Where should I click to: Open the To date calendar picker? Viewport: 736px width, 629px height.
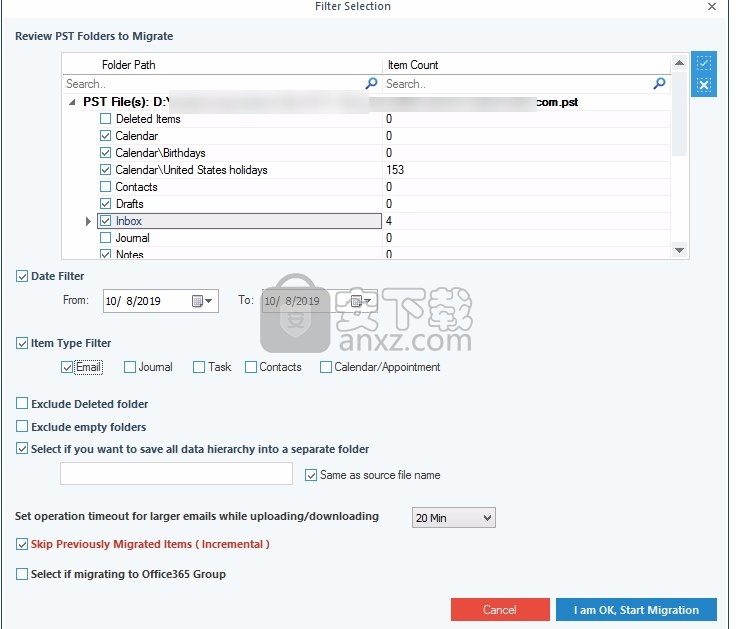(x=361, y=301)
